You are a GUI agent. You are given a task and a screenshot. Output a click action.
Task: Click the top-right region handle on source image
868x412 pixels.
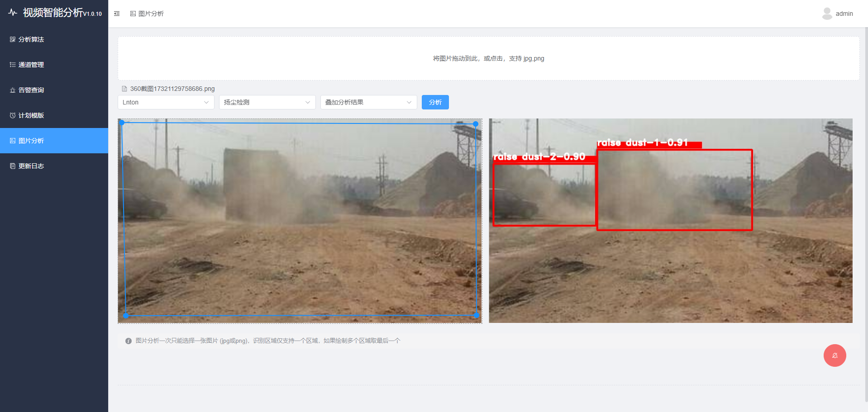coord(476,123)
